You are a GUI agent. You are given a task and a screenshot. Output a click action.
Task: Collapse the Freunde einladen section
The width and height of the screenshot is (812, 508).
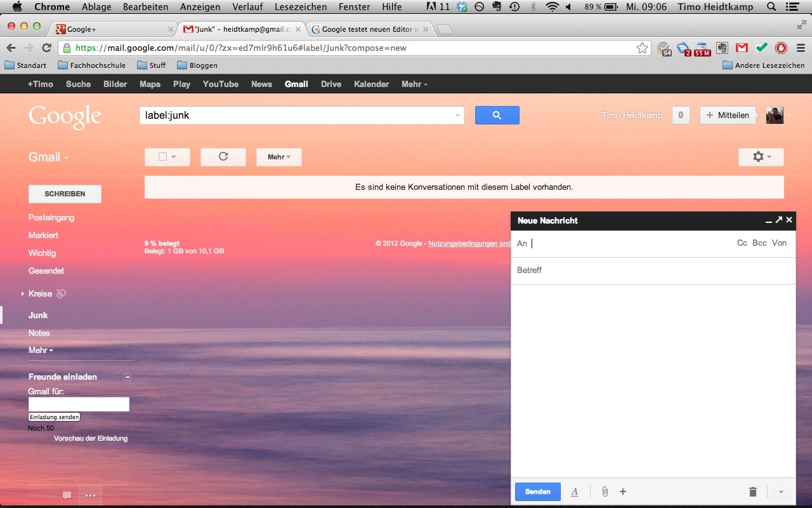[128, 377]
